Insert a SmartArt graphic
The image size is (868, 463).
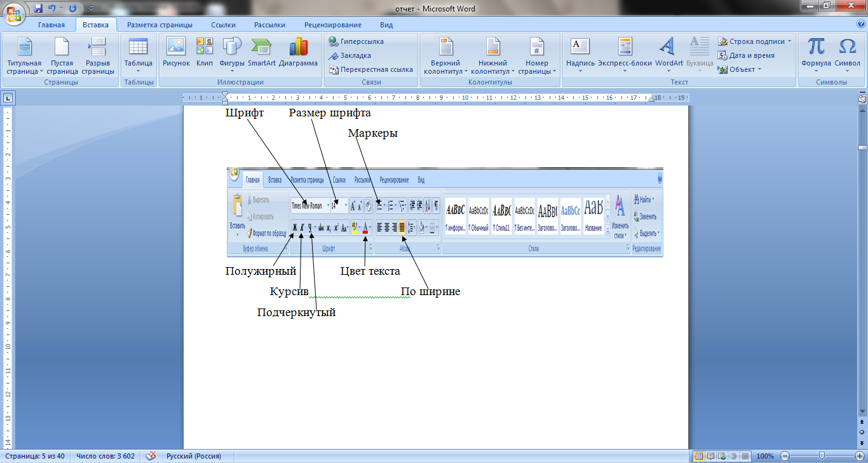[262, 52]
